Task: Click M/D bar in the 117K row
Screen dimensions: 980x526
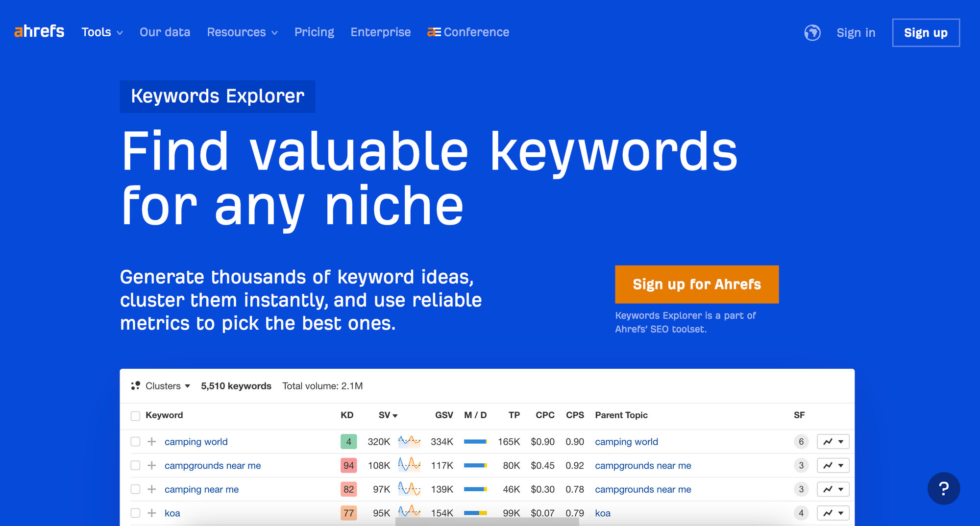Action: point(475,465)
